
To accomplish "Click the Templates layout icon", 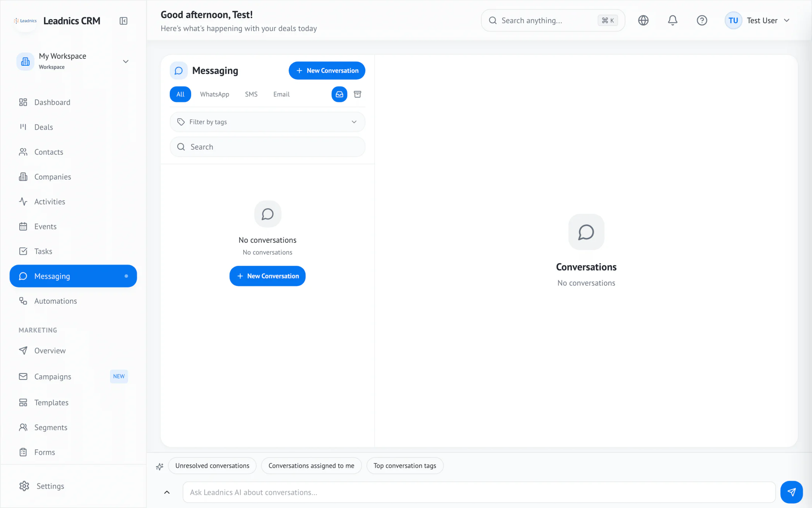I will 23,402.
